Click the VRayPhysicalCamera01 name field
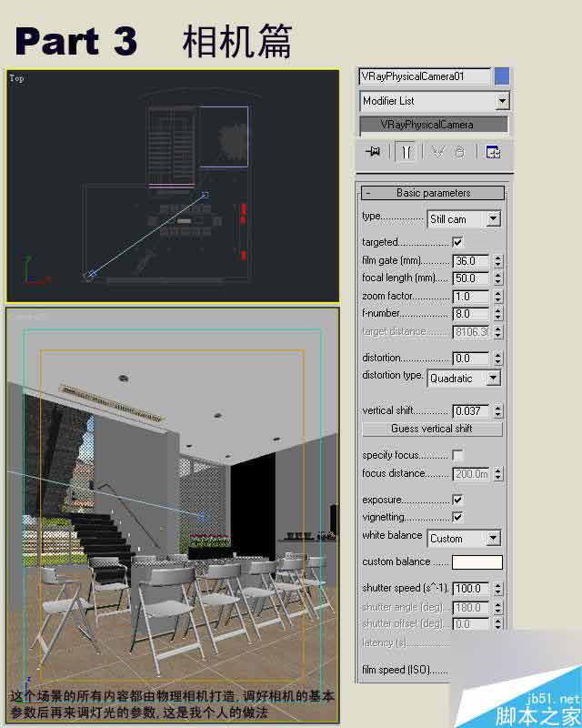Image resolution: width=582 pixels, height=728 pixels. click(425, 76)
